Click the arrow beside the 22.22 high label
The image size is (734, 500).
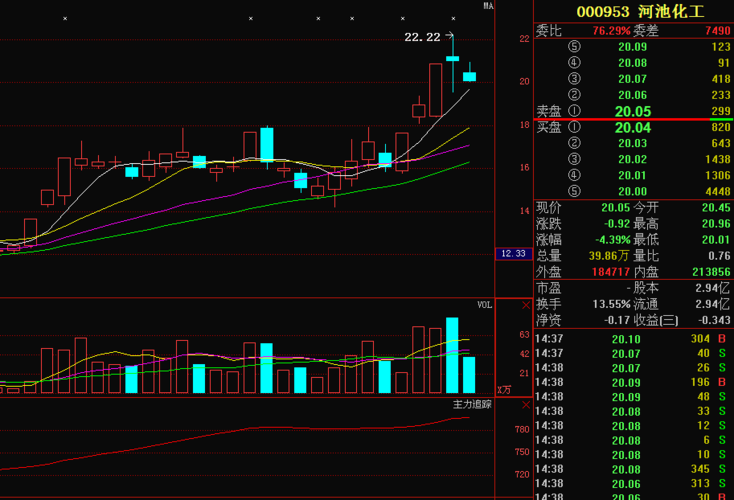coord(449,37)
